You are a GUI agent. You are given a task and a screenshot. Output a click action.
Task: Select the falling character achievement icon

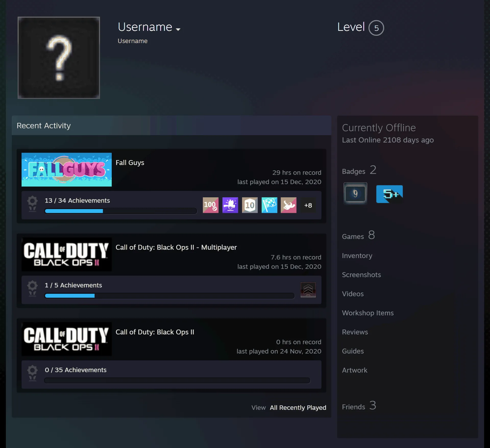[289, 205]
